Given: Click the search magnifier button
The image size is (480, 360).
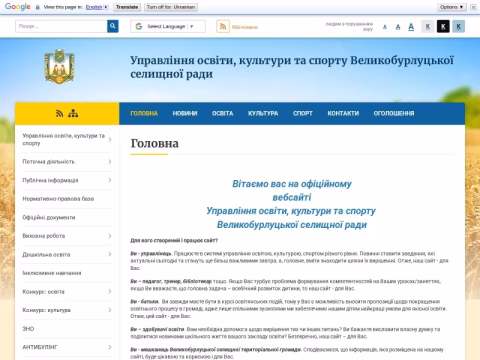Looking at the screenshot, I should (113, 26).
